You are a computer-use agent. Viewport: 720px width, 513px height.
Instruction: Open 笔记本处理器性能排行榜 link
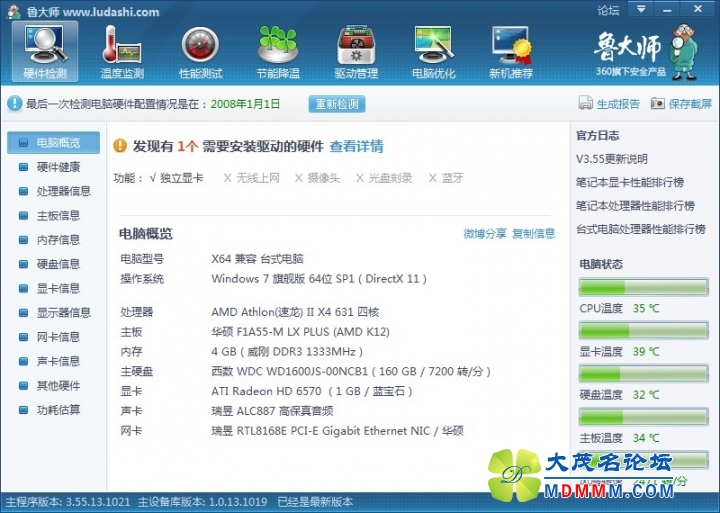click(635, 206)
